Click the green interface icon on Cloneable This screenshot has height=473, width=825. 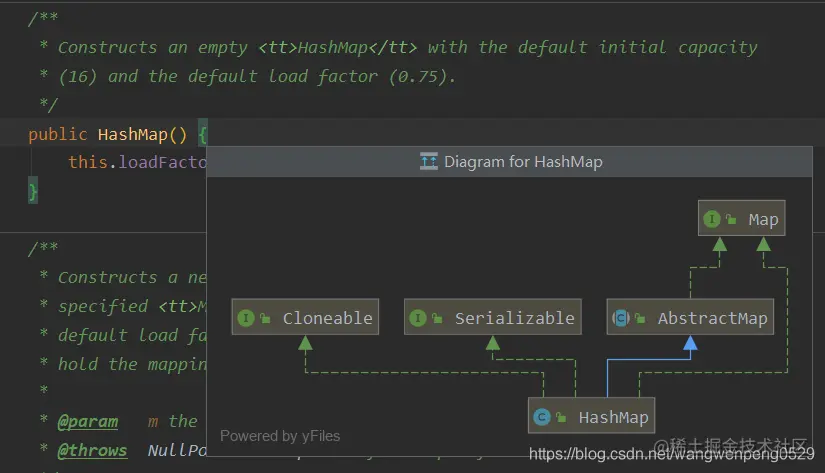coord(246,318)
